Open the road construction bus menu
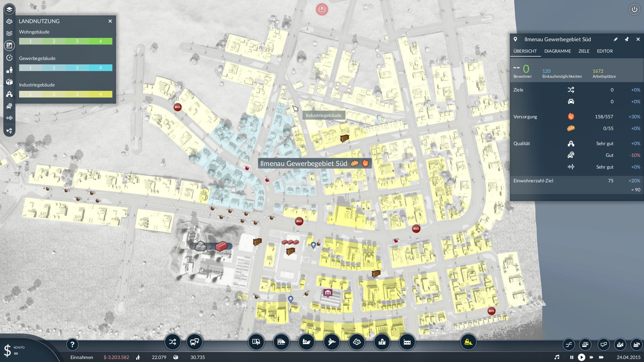This screenshot has width=644, height=362. 256,342
